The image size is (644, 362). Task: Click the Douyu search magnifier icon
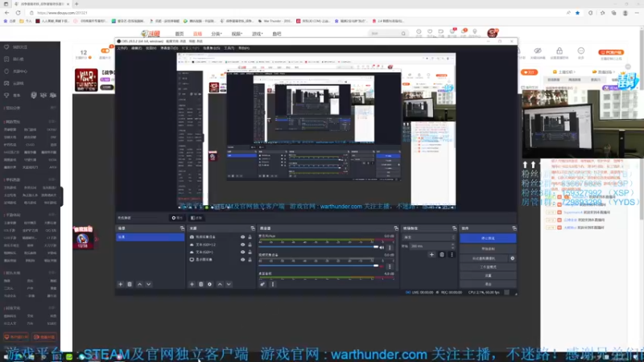(403, 34)
